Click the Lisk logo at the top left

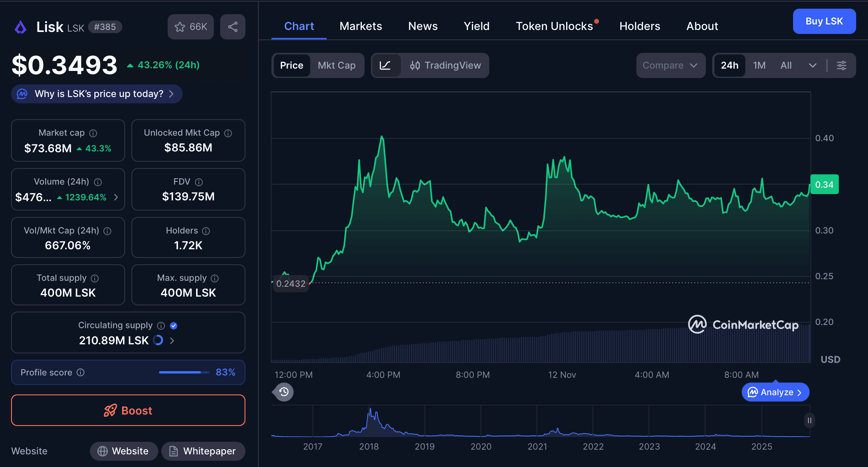(x=20, y=26)
